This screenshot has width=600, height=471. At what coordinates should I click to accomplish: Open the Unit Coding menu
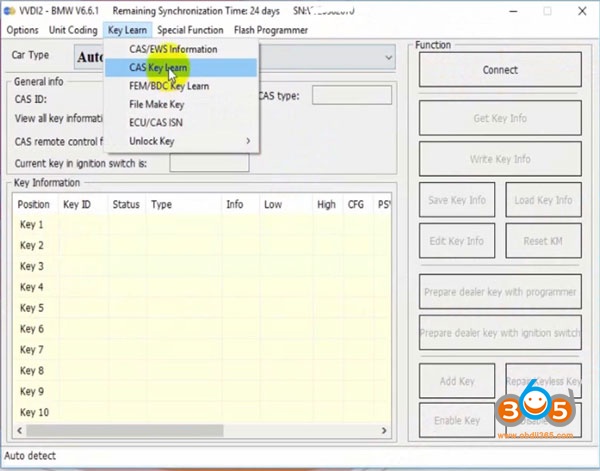point(73,30)
